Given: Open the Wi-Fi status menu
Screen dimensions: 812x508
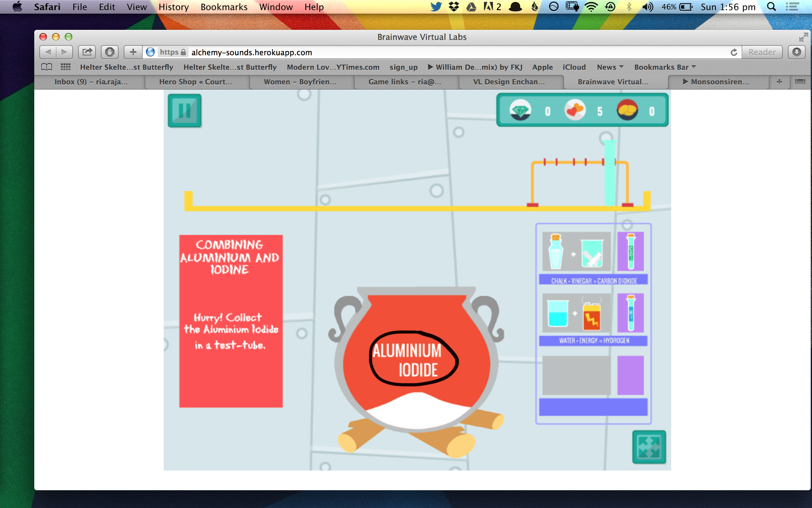Looking at the screenshot, I should [x=591, y=7].
